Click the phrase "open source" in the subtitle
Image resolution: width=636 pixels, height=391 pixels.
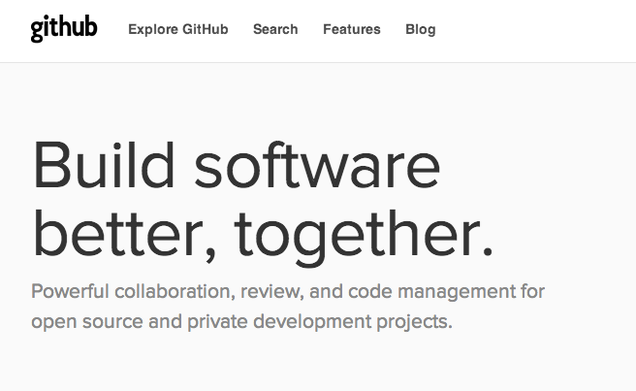tap(87, 322)
